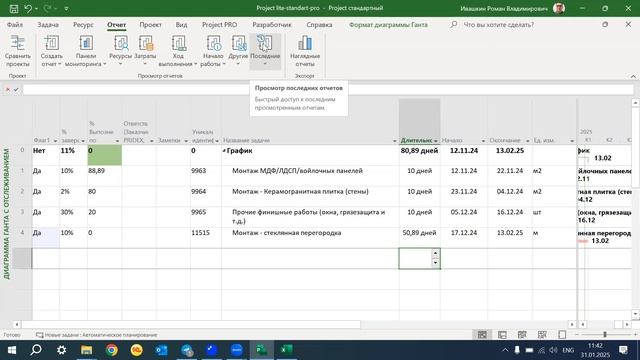Click the entry bar field
Screen dimensions: 640x360
pos(329,89)
